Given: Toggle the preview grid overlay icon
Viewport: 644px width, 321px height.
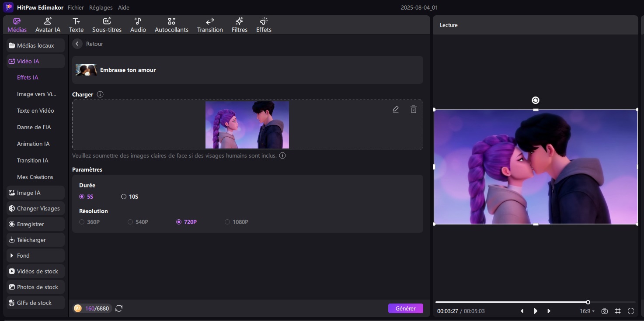Looking at the screenshot, I should (x=618, y=311).
